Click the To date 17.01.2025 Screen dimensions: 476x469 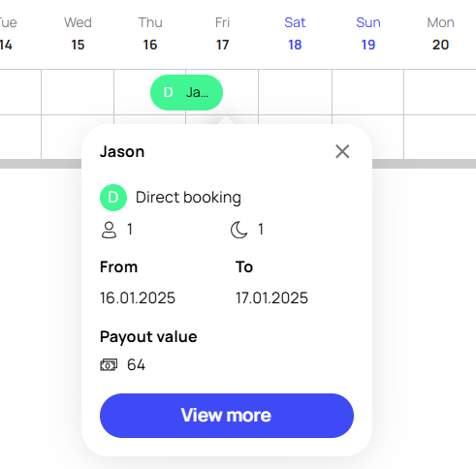point(271,297)
